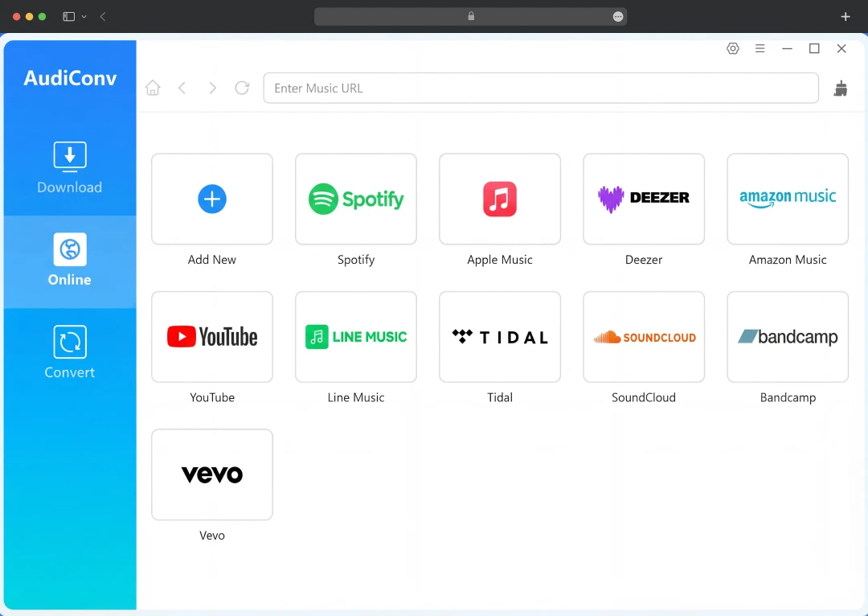Viewport: 868px width, 616px height.
Task: Click the Line Music label
Action: pyautogui.click(x=356, y=398)
